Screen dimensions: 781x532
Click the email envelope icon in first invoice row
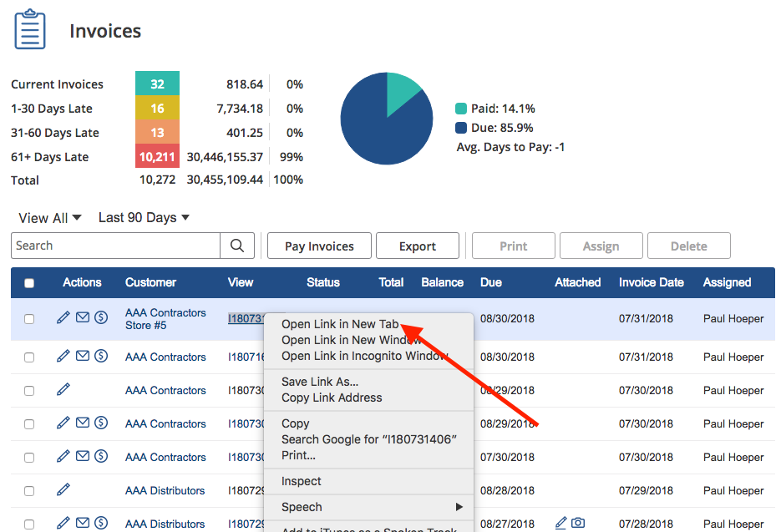point(83,317)
